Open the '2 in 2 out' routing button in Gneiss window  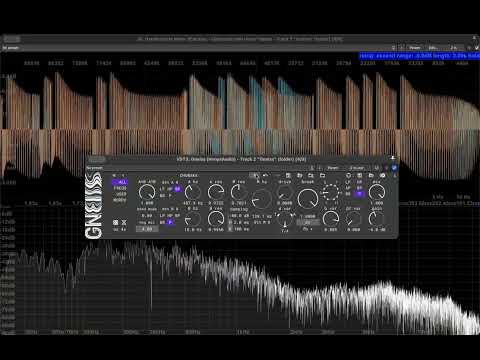pos(356,168)
